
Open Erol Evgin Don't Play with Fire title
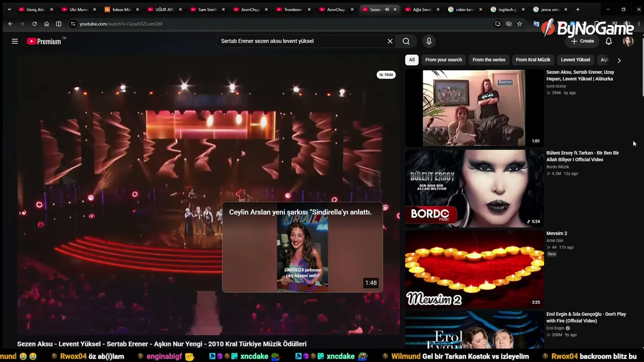[586, 317]
